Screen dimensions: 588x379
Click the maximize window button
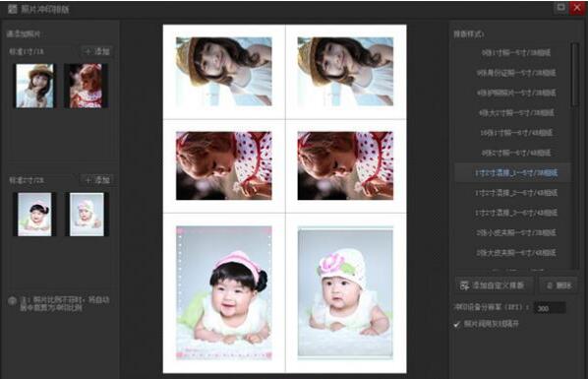560,7
